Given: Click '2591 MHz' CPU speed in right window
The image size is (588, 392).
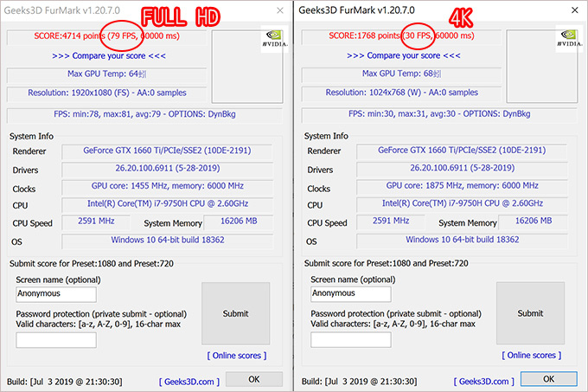Looking at the screenshot, I should point(391,221).
